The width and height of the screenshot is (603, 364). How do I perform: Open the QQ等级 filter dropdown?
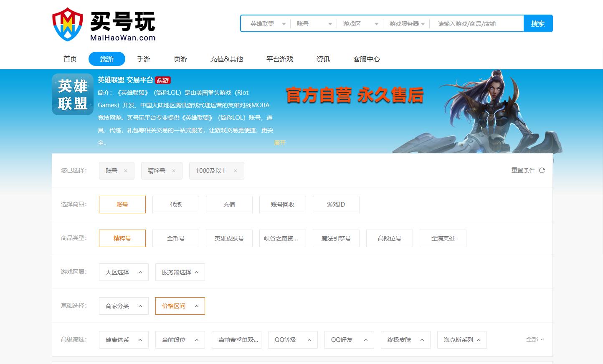tap(293, 340)
